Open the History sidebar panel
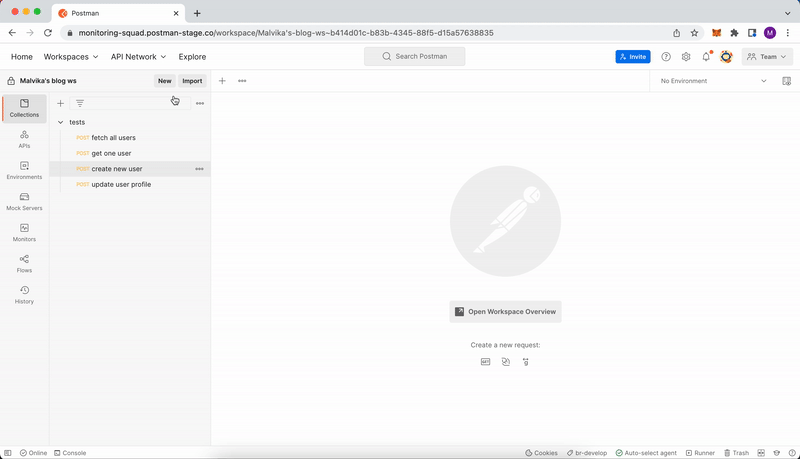This screenshot has height=459, width=800. pyautogui.click(x=24, y=294)
